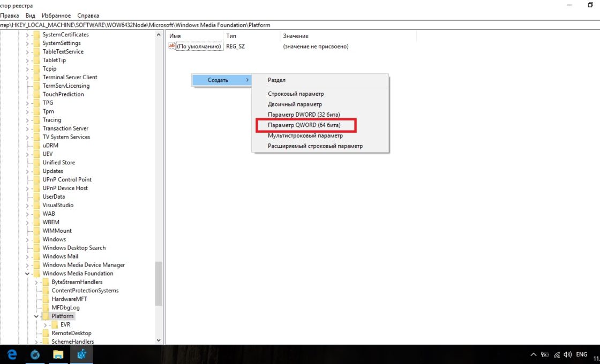Open the Создать submenu
Screen dimensions: 600x364
(221, 80)
